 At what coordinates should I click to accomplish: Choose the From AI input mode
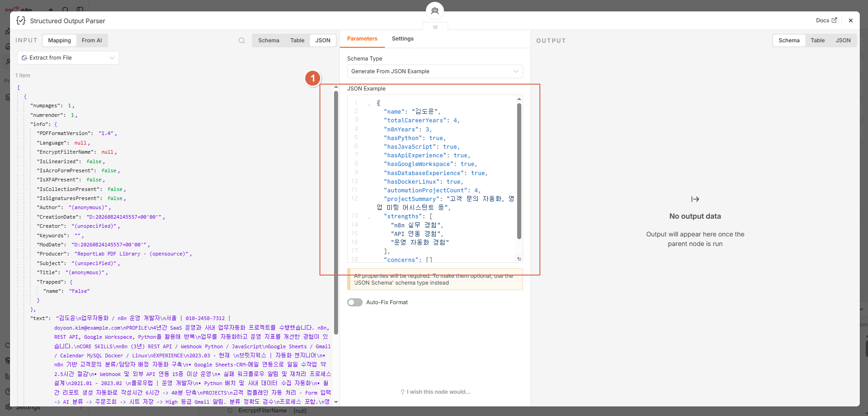(x=92, y=40)
